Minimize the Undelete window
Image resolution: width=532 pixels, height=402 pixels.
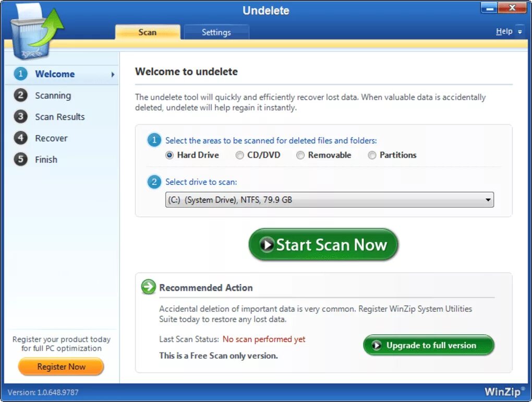point(490,8)
